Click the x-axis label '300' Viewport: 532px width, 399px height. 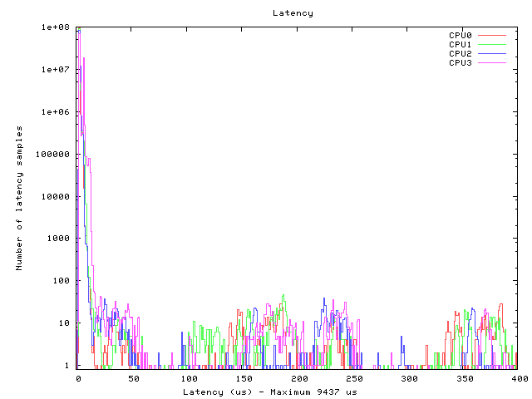click(410, 379)
